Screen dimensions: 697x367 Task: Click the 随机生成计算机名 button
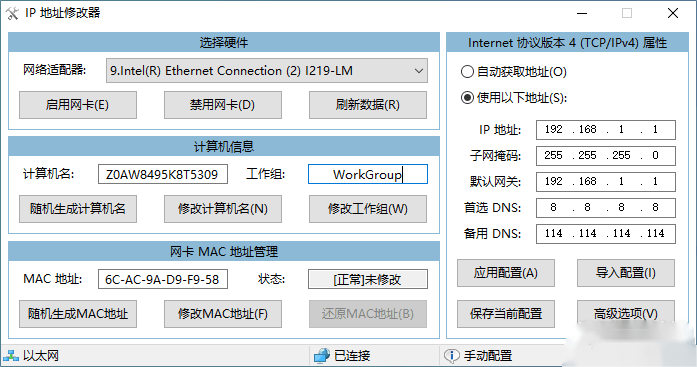(78, 209)
